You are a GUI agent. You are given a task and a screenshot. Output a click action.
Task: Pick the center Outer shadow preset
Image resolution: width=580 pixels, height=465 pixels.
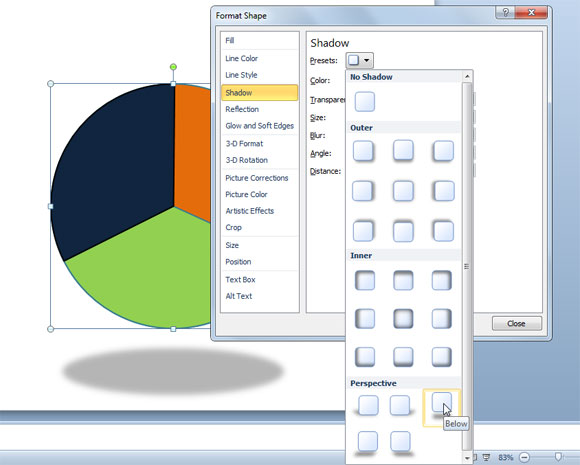pos(403,191)
